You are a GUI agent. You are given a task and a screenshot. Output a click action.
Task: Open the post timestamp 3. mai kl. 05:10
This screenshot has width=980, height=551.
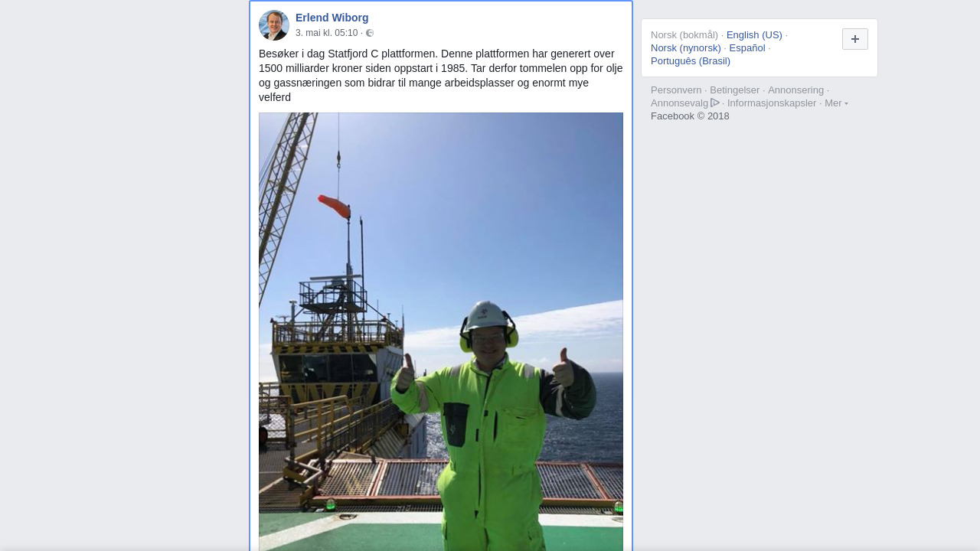(x=327, y=33)
